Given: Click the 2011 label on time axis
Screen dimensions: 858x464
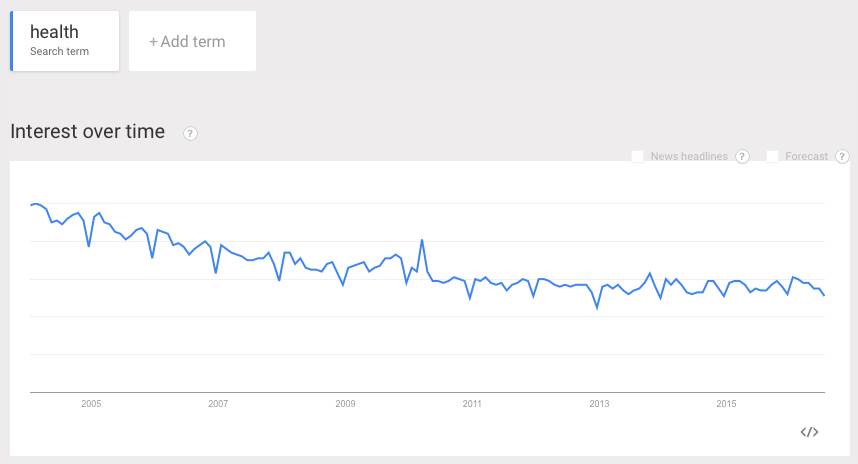Looking at the screenshot, I should [x=472, y=404].
